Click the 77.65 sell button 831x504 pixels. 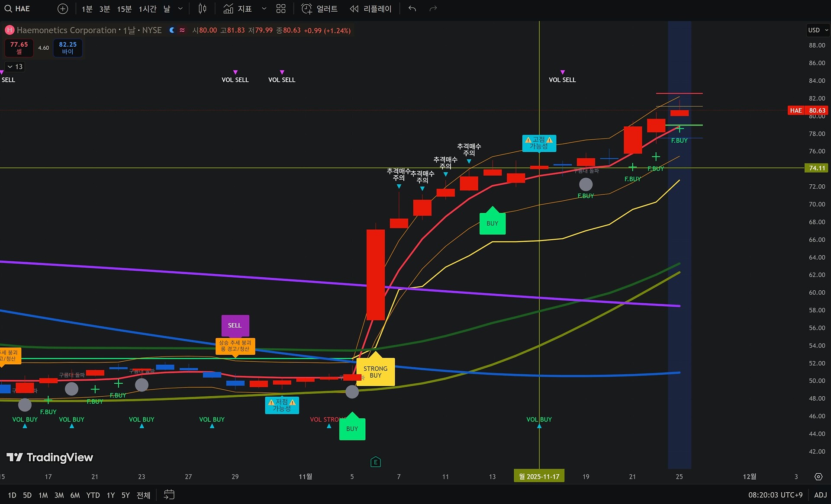point(19,48)
